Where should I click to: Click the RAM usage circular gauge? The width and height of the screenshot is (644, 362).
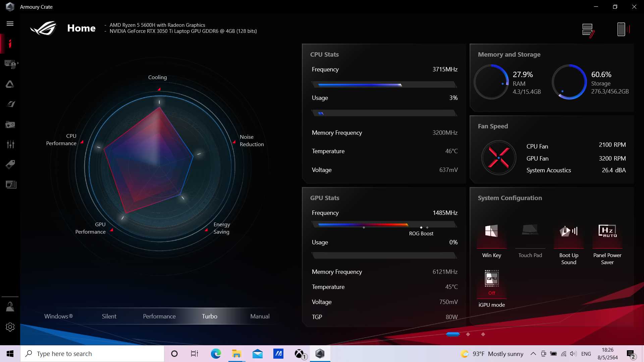tap(491, 82)
